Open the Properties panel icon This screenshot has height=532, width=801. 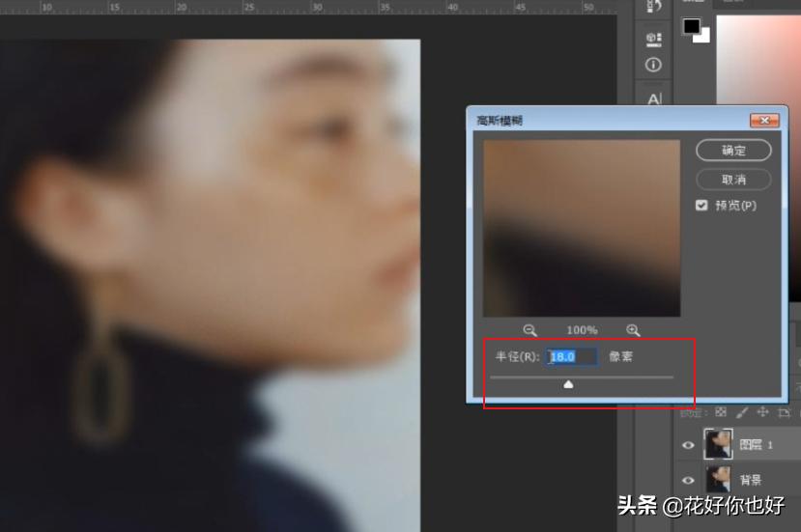(x=654, y=39)
